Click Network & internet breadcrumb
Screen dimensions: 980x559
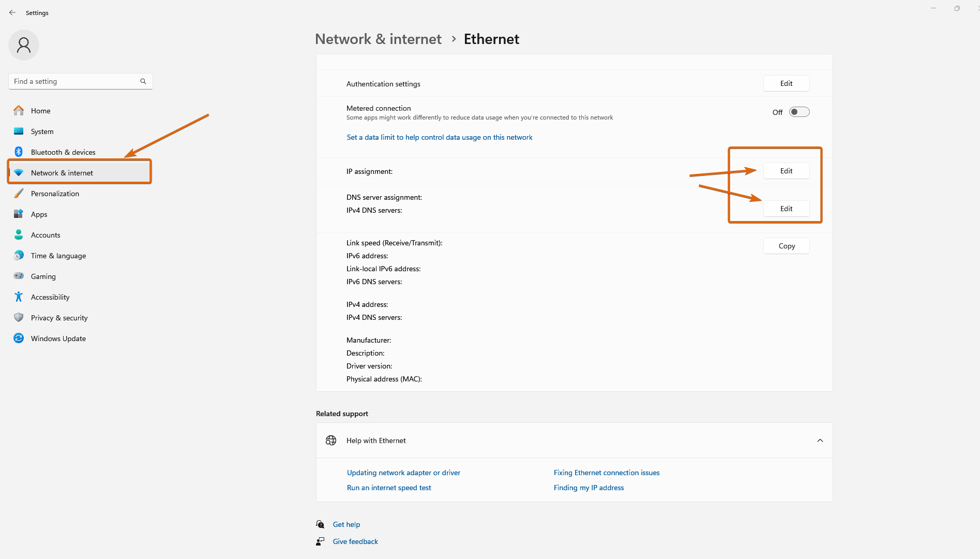point(378,39)
